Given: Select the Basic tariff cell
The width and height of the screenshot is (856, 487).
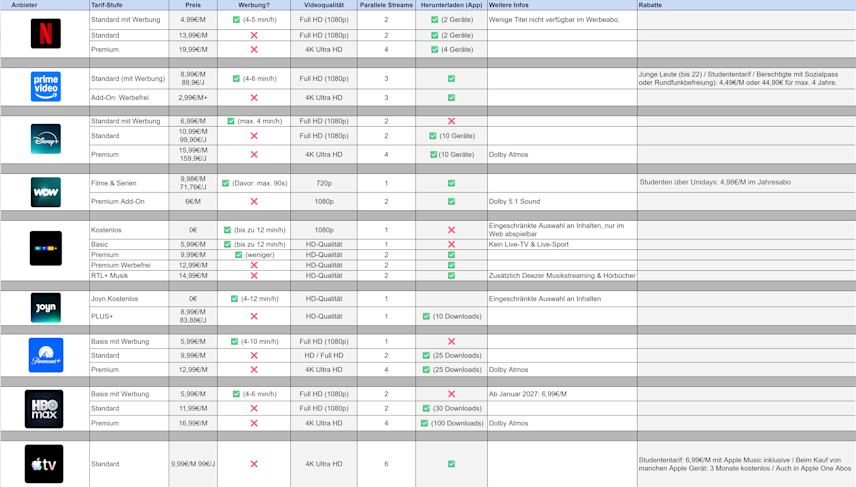Looking at the screenshot, I should point(129,245).
